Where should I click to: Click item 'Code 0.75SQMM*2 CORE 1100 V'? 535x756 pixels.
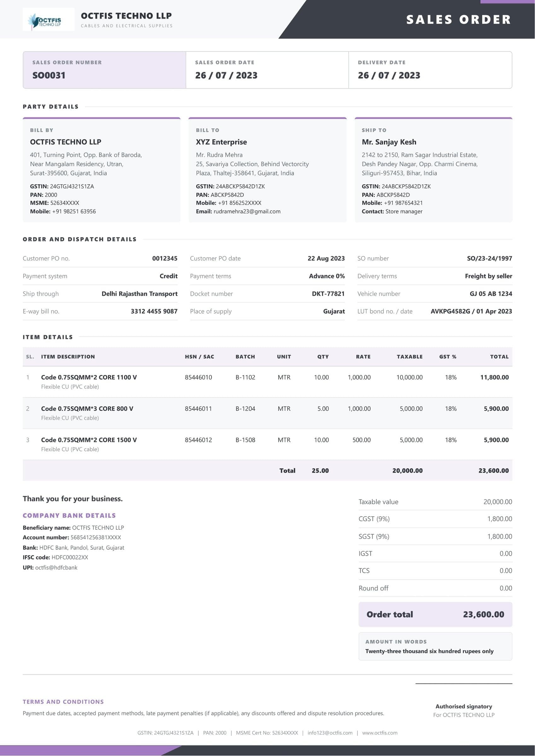click(89, 377)
